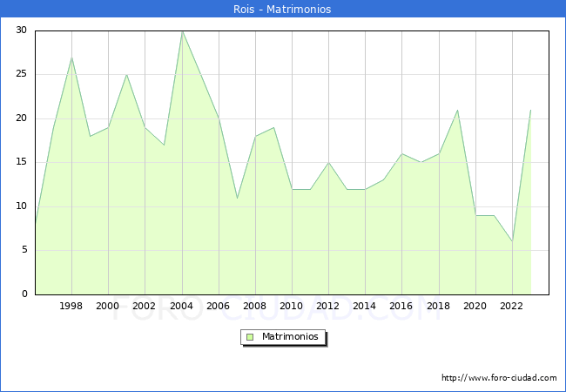Open the foro-ciudad.com URL text
Image resolution: width=566 pixels, height=392 pixels.
pyautogui.click(x=499, y=378)
